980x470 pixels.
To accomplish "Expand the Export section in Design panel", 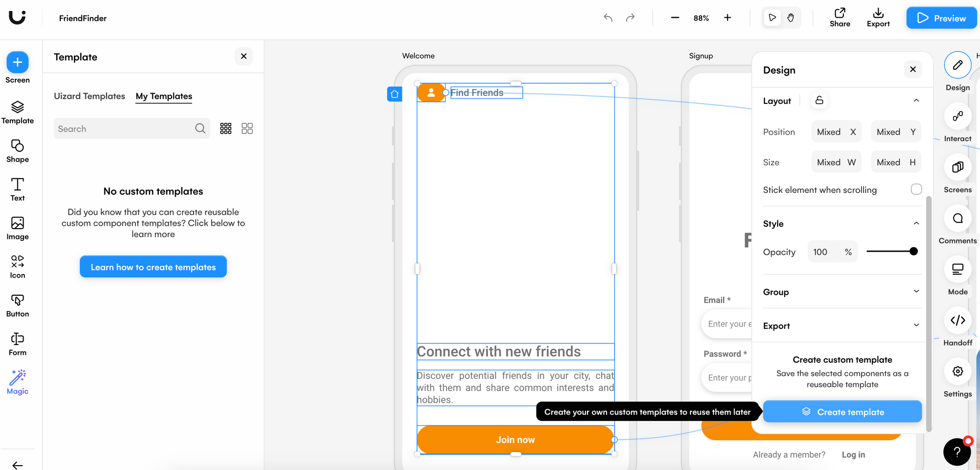I will (916, 325).
